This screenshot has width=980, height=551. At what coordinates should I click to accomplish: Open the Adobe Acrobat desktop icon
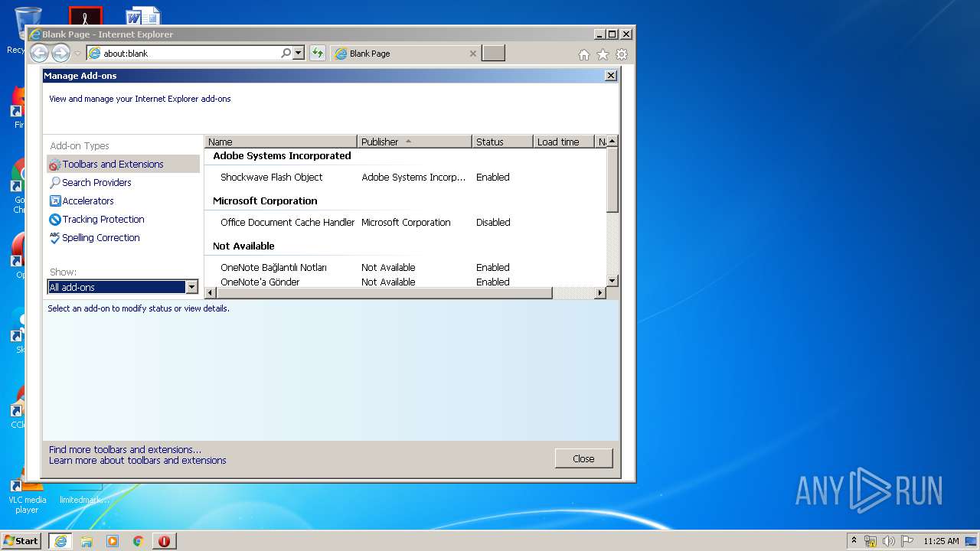pos(85,15)
